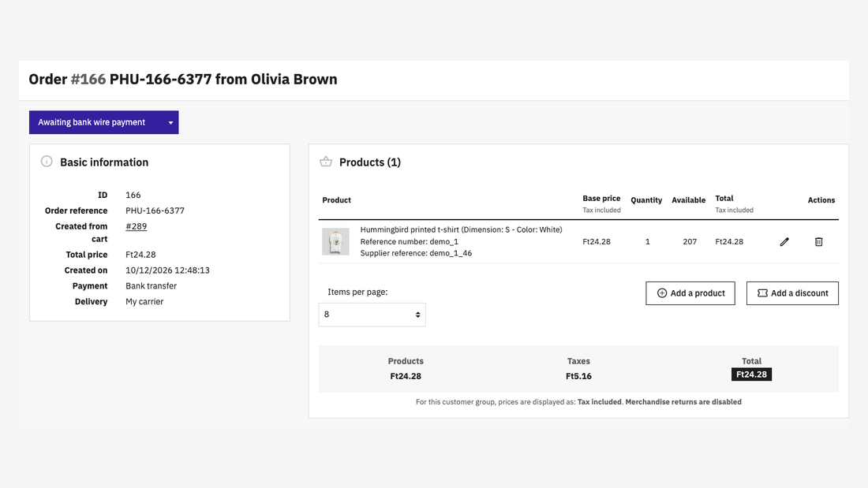Click the Reference number demo_1 text

[x=409, y=241]
